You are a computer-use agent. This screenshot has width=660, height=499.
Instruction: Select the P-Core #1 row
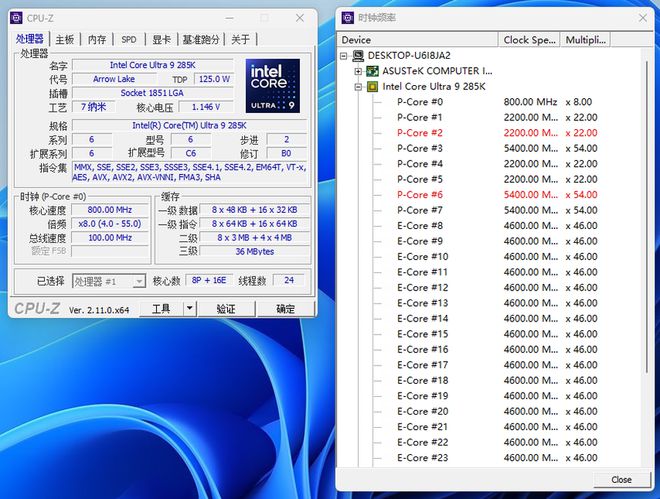(x=497, y=117)
